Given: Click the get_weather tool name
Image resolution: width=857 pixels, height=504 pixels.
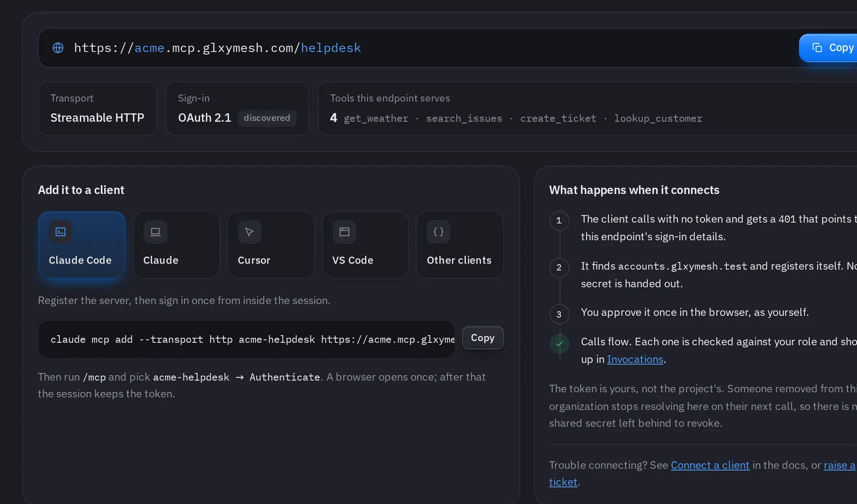Looking at the screenshot, I should [x=376, y=118].
